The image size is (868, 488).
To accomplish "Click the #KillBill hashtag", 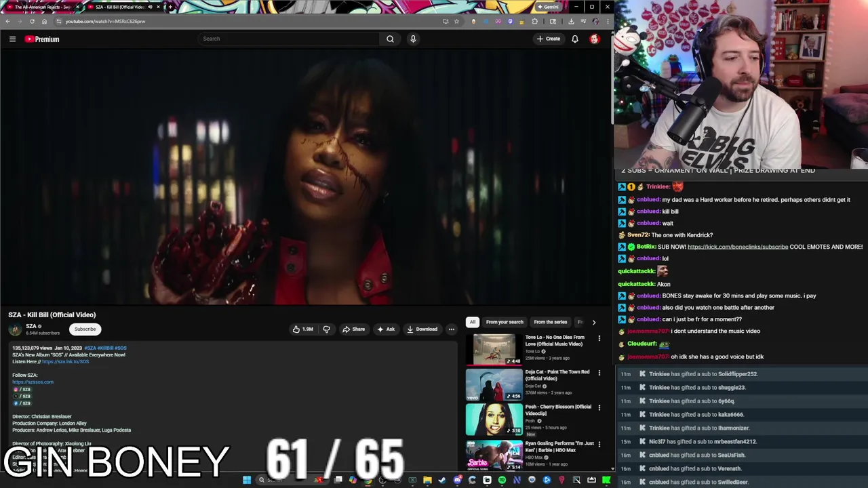I will click(x=105, y=348).
